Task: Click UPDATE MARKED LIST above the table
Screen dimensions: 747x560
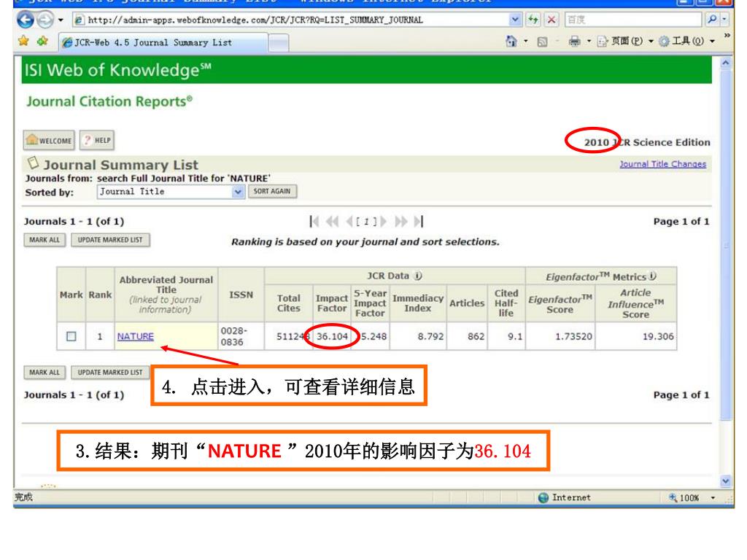Action: click(x=110, y=240)
